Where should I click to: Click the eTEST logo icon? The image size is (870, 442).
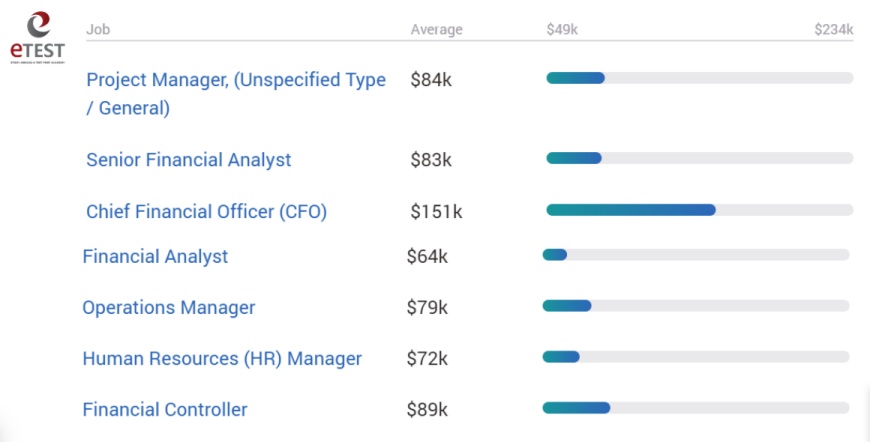(37, 38)
